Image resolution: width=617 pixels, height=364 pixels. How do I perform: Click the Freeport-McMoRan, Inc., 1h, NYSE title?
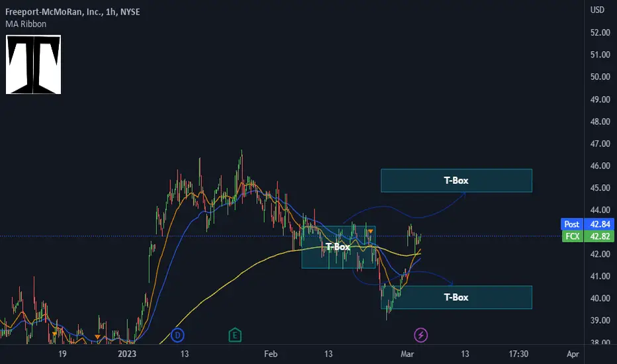[72, 12]
